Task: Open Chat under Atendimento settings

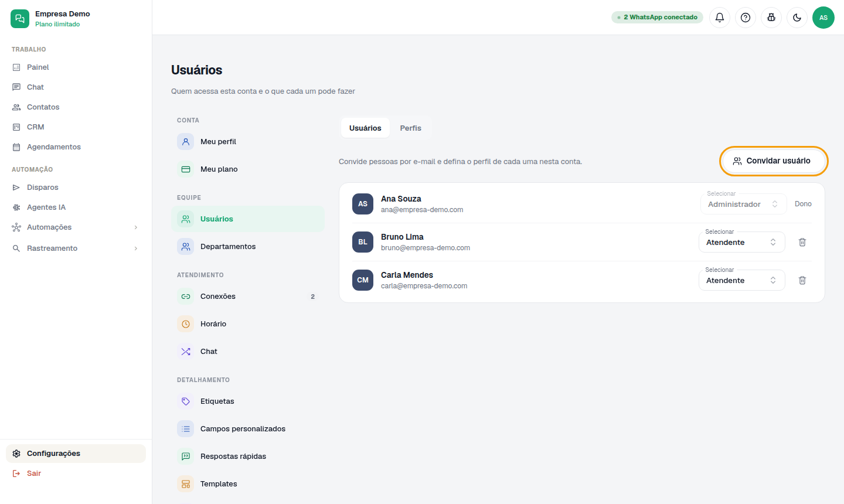Action: 248,352
